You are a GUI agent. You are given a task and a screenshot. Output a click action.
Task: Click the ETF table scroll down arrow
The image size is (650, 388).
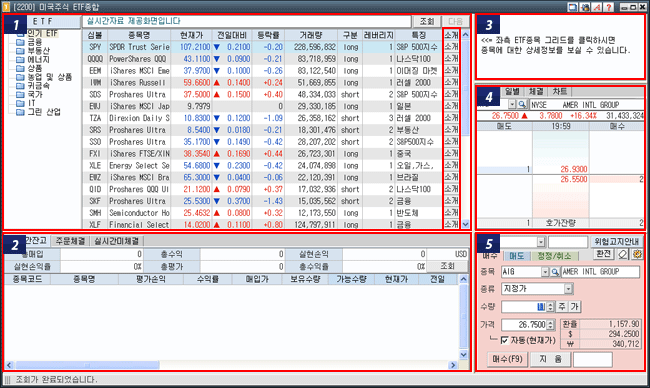[x=466, y=224]
